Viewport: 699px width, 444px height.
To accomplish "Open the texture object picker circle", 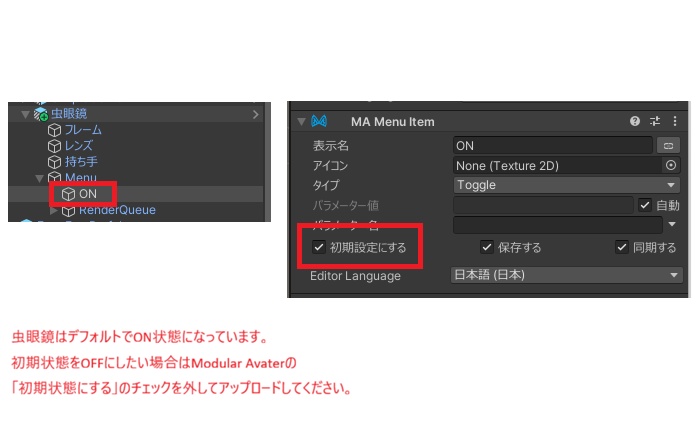I will coord(671,165).
